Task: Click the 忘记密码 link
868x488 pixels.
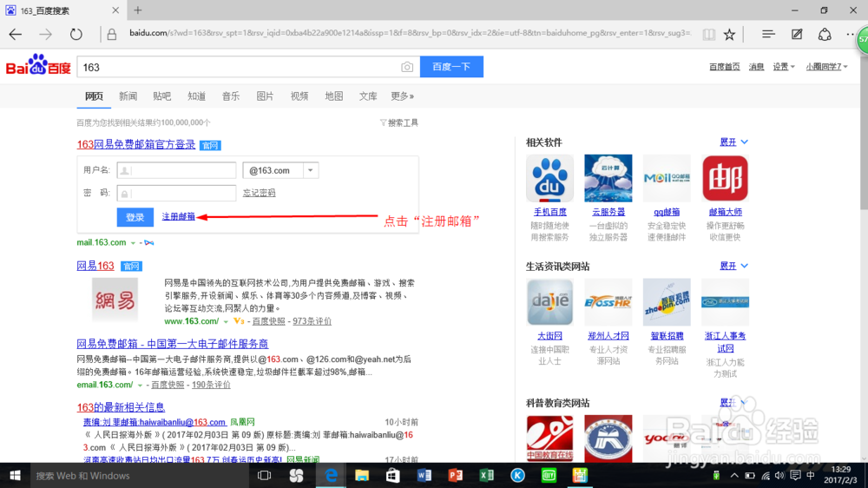Action: [x=259, y=193]
